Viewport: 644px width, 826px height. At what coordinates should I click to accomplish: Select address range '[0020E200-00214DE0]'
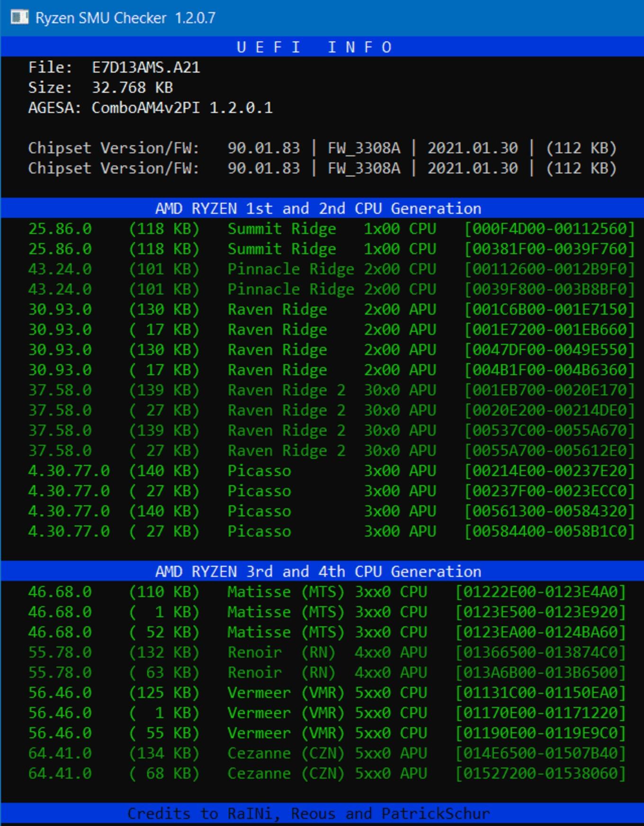click(x=549, y=410)
